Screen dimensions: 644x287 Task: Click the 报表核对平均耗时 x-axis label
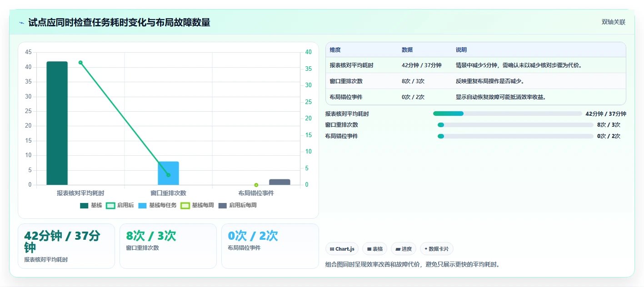[x=80, y=193]
